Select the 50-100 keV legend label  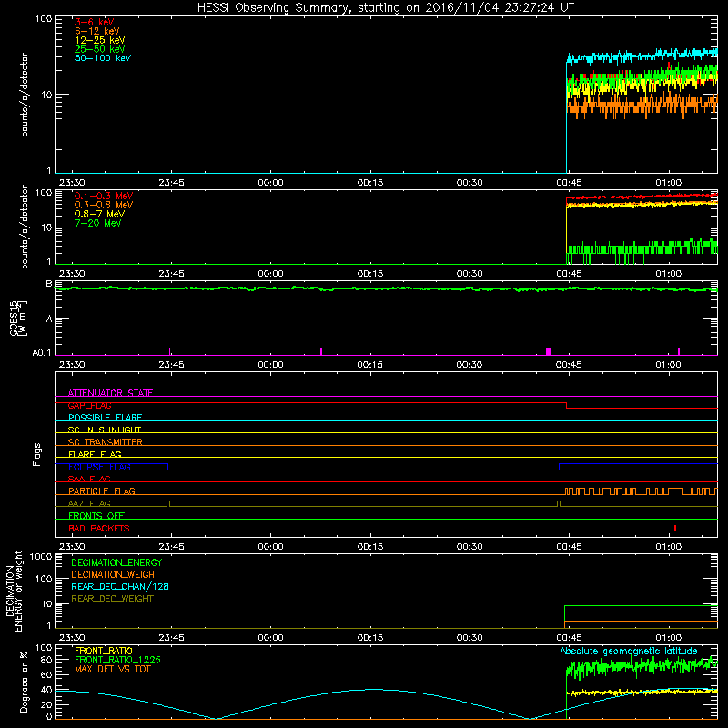point(103,58)
